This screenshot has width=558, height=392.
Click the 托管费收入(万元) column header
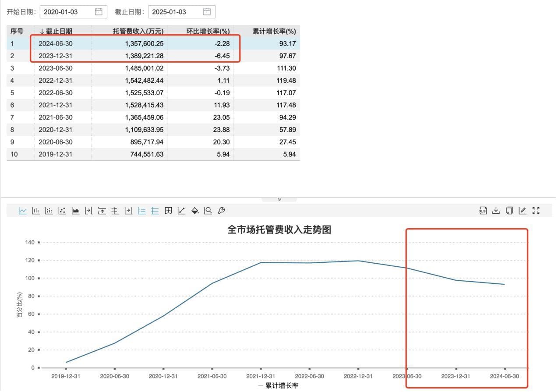(x=138, y=32)
